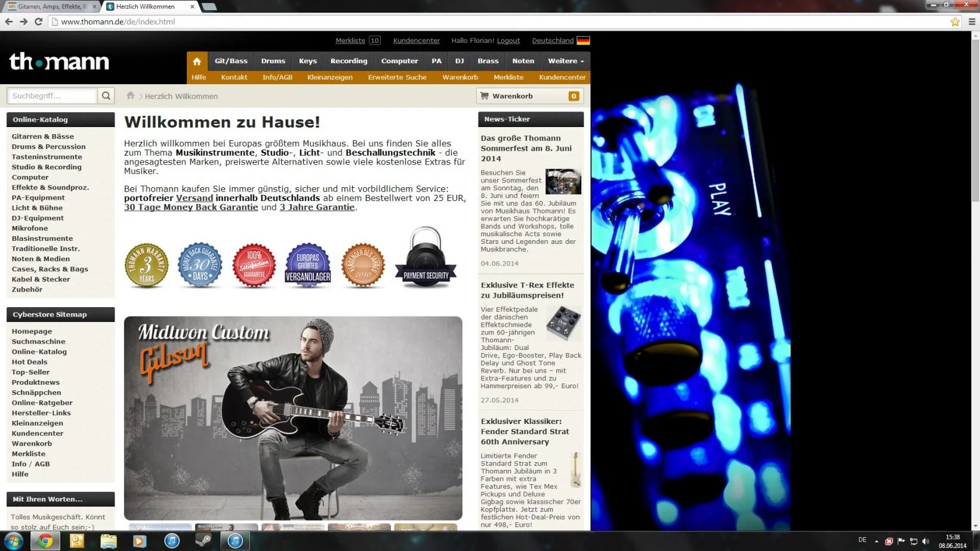Click the 100% Satisfaction Guarantee badge
This screenshot has height=551, width=980.
pos(254,265)
